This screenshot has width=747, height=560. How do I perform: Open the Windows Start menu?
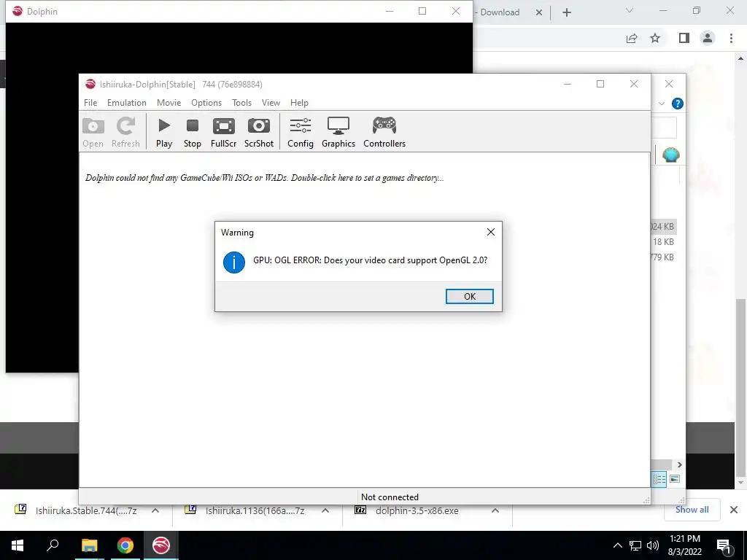click(18, 545)
